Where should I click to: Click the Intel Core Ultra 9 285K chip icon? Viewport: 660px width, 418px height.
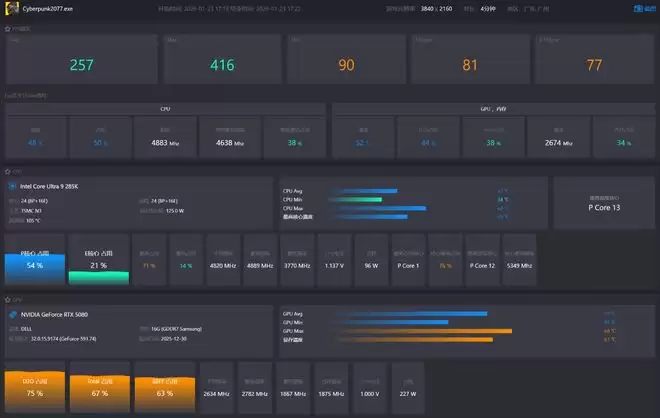click(x=12, y=186)
